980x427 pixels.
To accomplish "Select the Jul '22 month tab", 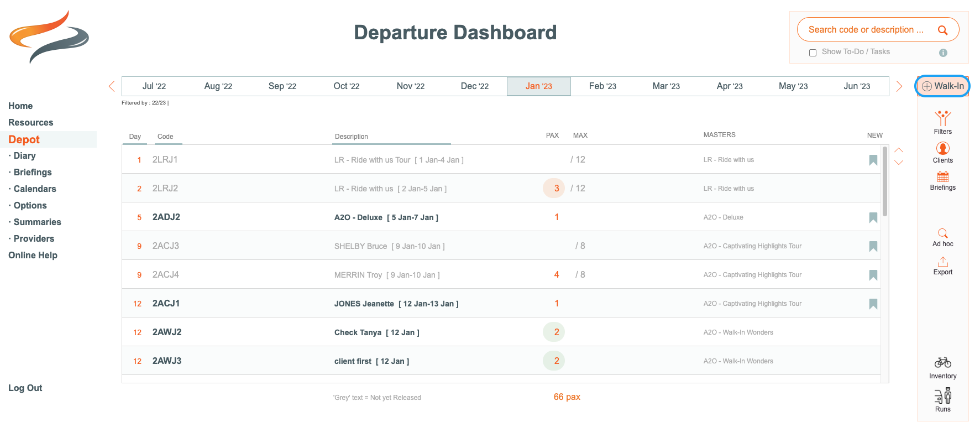I will 154,86.
